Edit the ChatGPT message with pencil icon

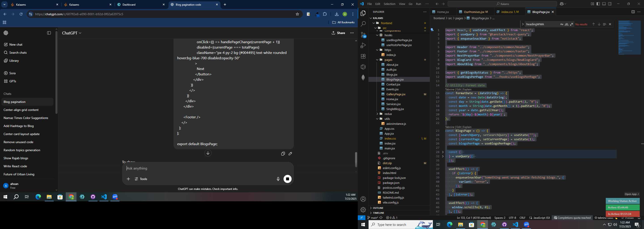tap(290, 154)
